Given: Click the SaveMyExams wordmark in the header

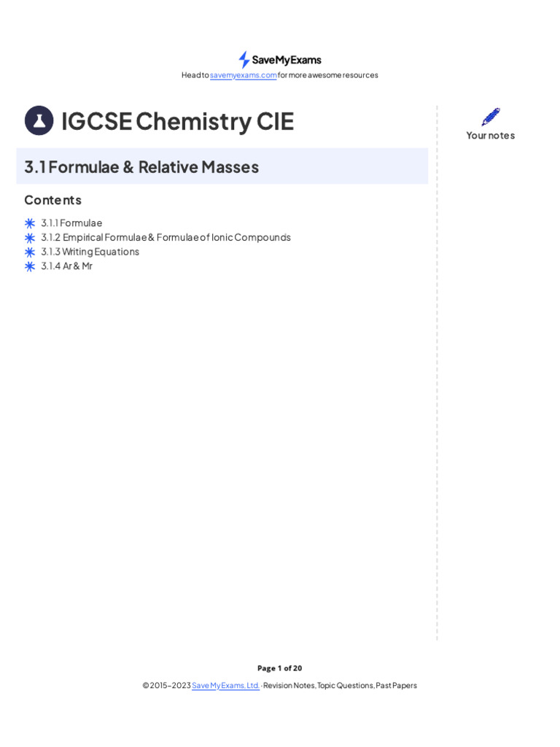Looking at the screenshot, I should click(287, 60).
